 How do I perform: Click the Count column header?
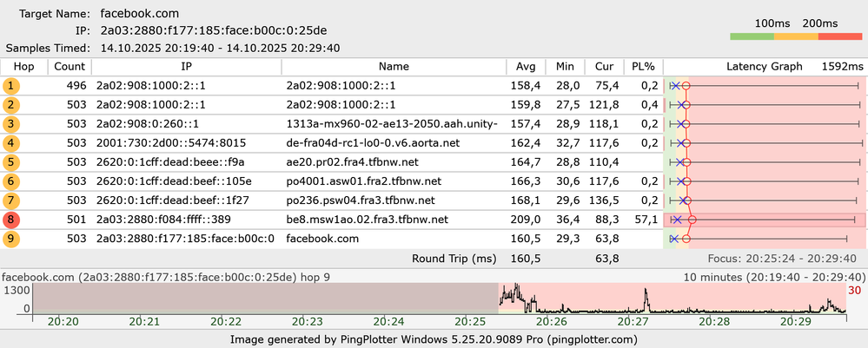click(x=69, y=67)
